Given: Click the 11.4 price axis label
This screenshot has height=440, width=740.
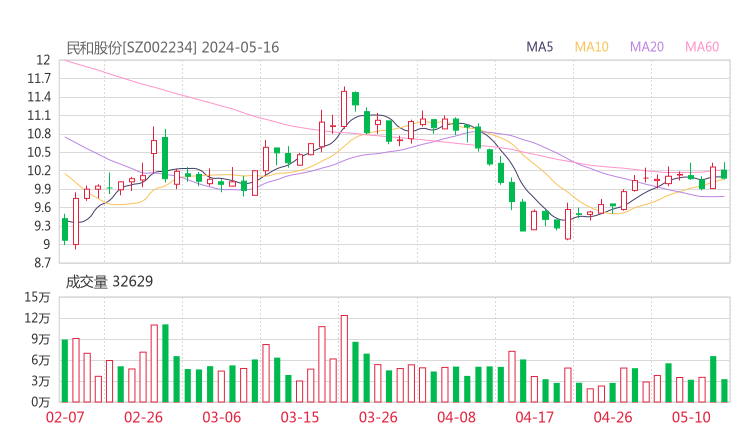Looking at the screenshot, I should pyautogui.click(x=39, y=97).
